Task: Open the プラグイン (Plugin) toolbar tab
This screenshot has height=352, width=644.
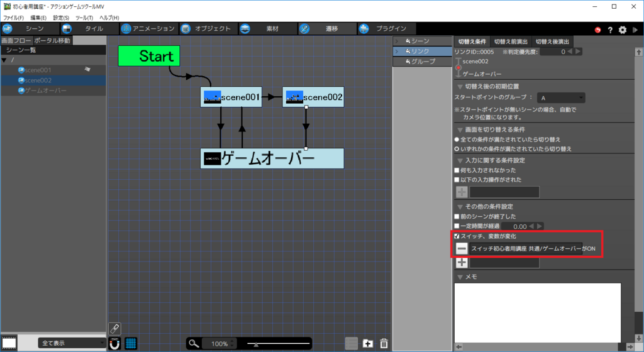Action: [386, 29]
